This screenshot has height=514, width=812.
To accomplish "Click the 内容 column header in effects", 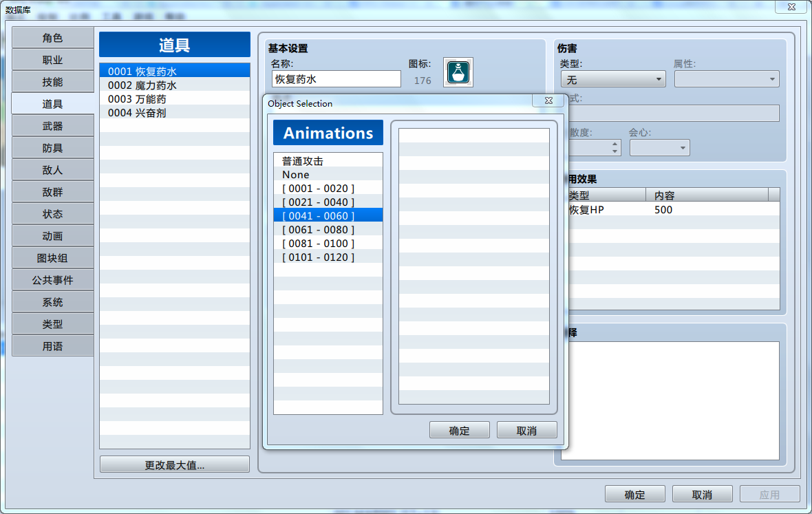I will click(x=707, y=195).
